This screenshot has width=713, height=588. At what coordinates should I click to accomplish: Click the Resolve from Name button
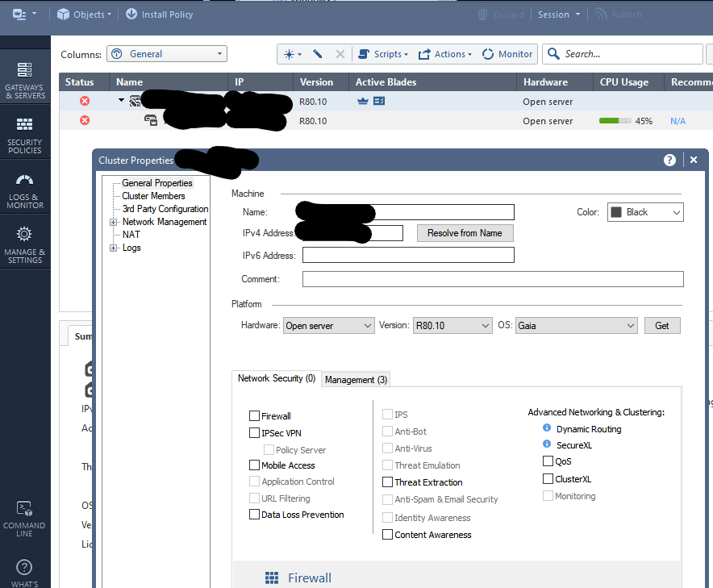[465, 233]
